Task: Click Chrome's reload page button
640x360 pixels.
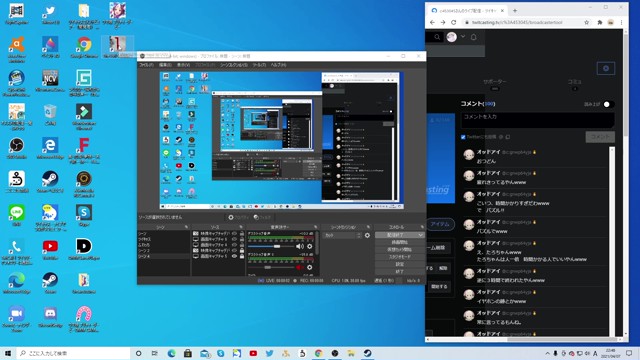Action: click(x=453, y=22)
